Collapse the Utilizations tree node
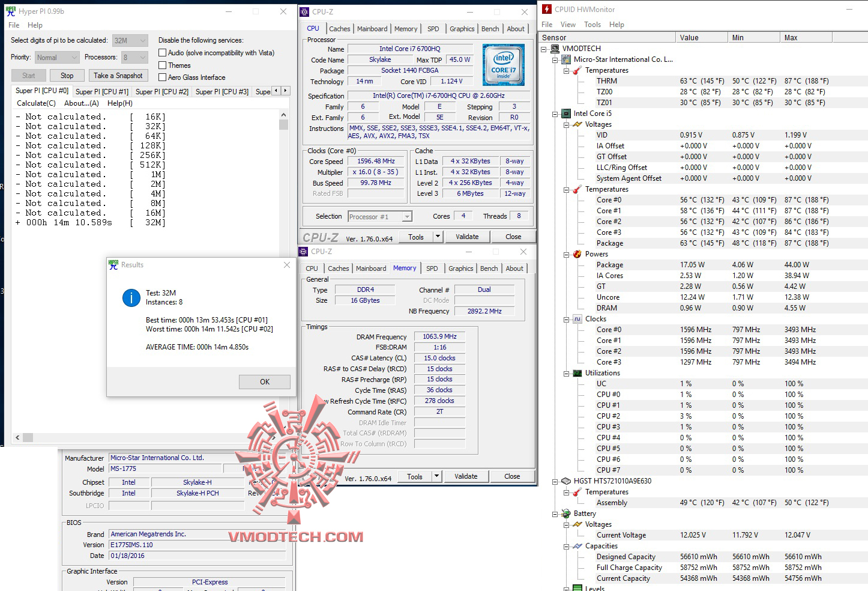The image size is (868, 591). click(567, 373)
